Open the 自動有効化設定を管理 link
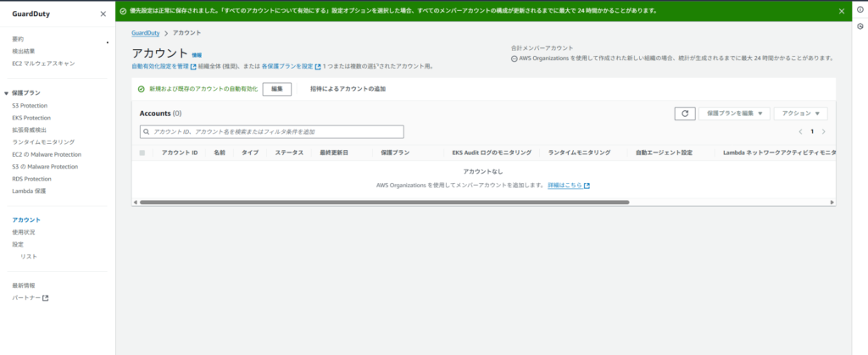 pos(164,66)
